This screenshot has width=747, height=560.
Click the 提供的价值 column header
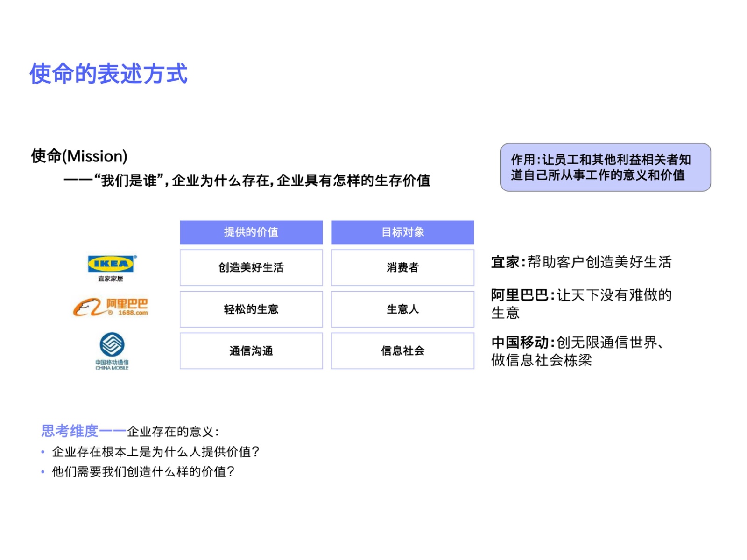251,232
